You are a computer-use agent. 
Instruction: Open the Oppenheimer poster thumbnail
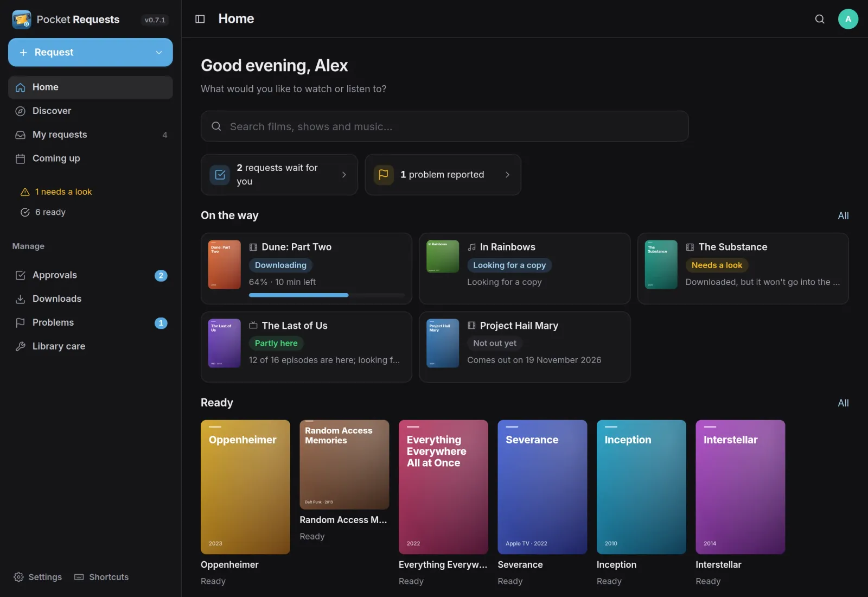point(245,487)
